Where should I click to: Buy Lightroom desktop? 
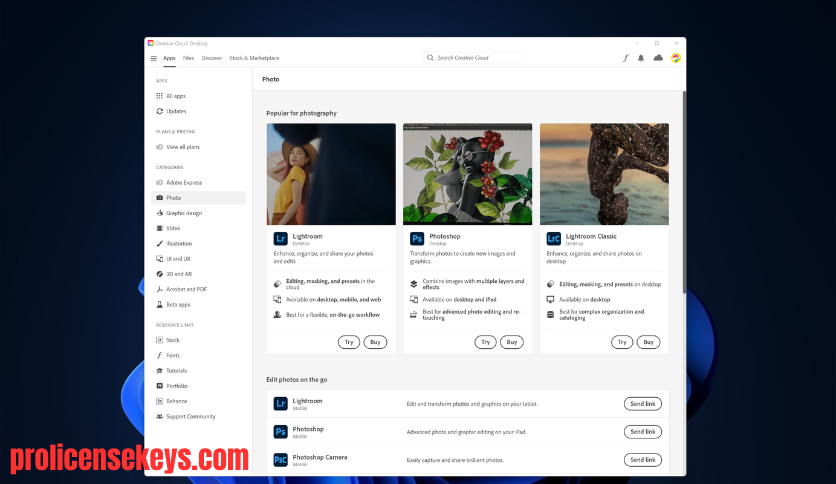point(375,342)
